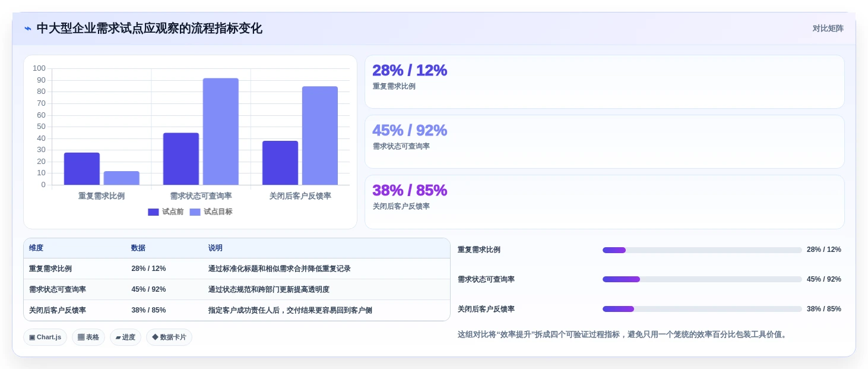The width and height of the screenshot is (868, 369).
Task: Click the 试点前 bar for 需求状态可查询率
Action: [181, 159]
